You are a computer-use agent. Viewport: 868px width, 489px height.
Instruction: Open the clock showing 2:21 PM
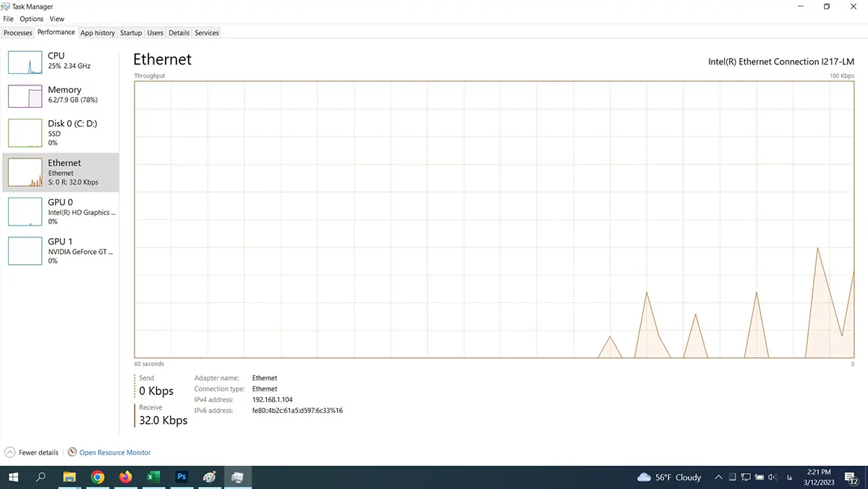[818, 477]
